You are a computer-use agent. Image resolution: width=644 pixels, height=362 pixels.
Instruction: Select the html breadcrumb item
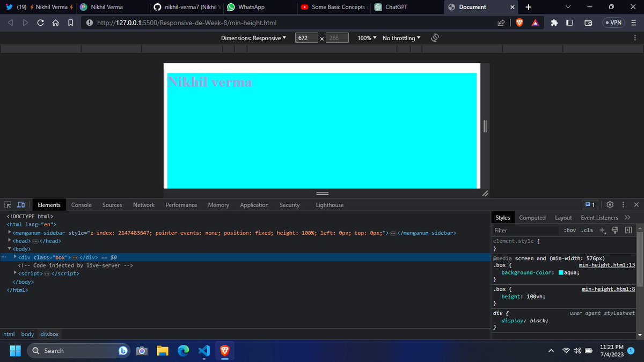point(9,334)
